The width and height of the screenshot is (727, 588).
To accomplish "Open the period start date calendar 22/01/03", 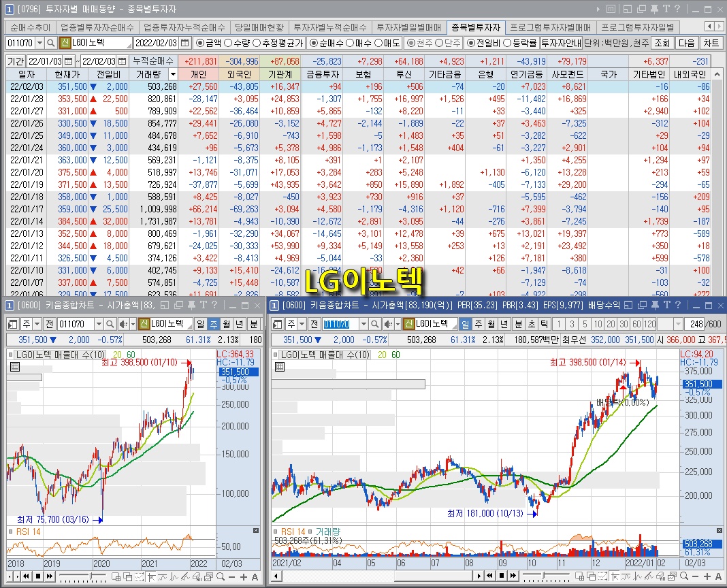I will [68, 61].
